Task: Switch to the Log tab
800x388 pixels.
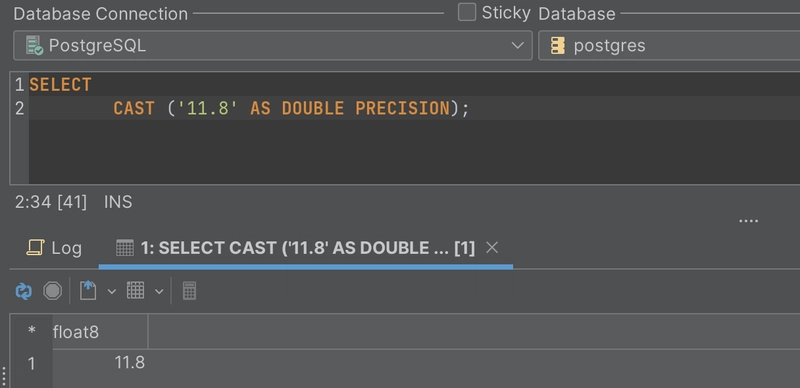Action: pos(54,248)
